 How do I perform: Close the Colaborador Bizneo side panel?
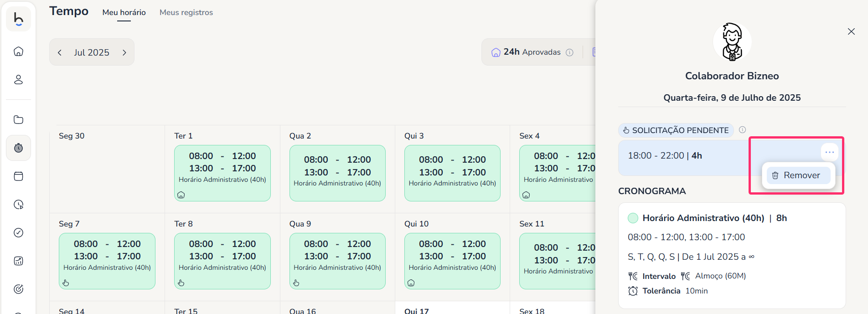[851, 31]
